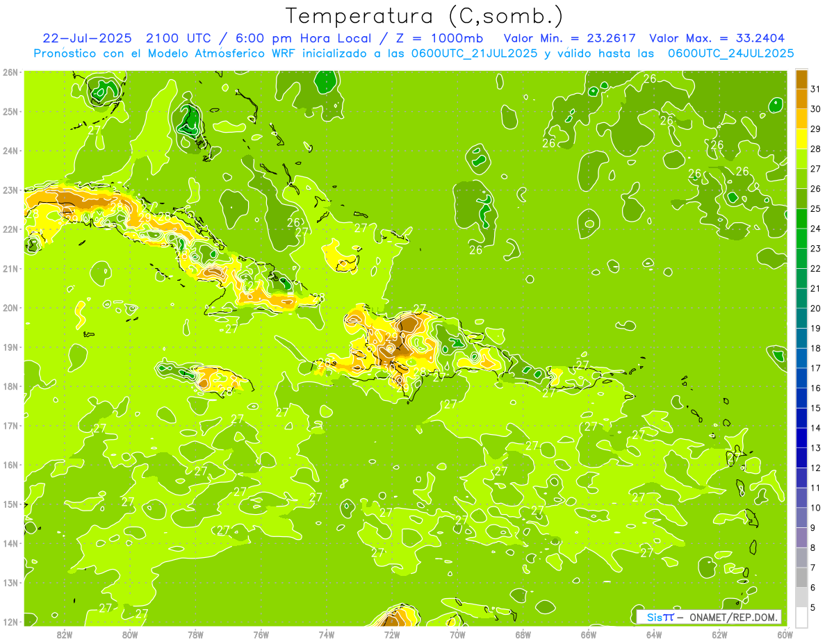The height and width of the screenshot is (644, 834).
Task: Click the "64W" longitude axis label
Action: point(654,634)
